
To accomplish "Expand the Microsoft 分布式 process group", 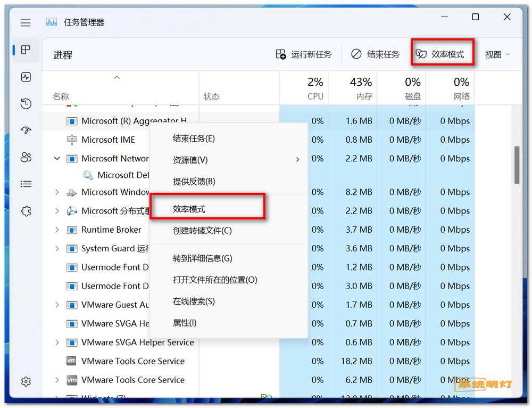I will [57, 211].
